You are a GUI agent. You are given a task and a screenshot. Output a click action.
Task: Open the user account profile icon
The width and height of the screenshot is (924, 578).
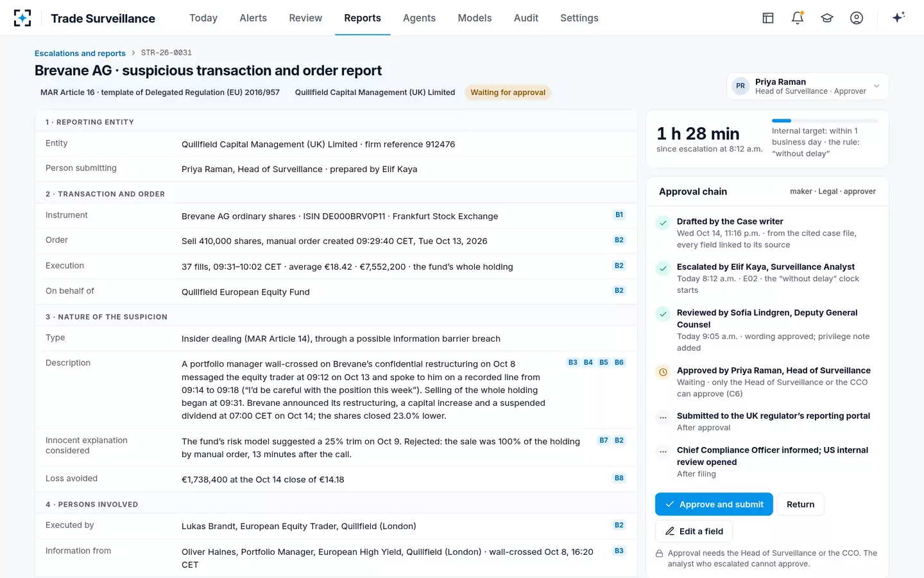pyautogui.click(x=857, y=18)
